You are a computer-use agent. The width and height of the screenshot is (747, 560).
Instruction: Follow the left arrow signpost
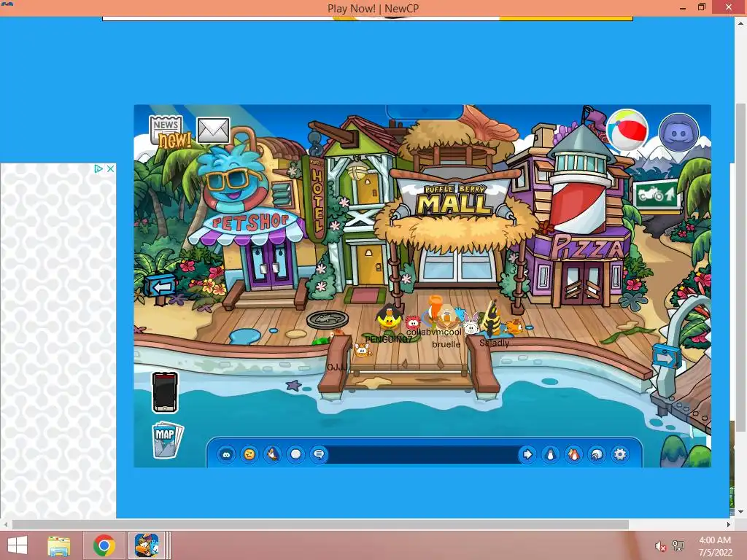[x=161, y=287]
